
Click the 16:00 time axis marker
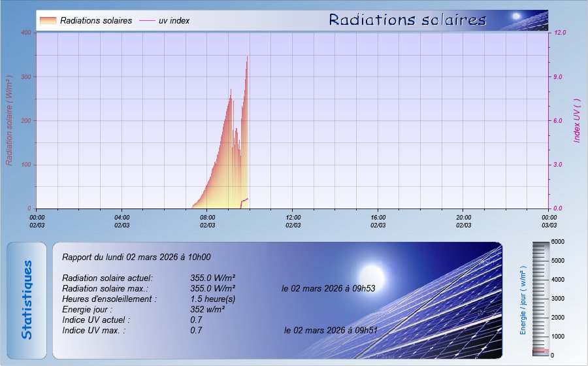(x=378, y=220)
